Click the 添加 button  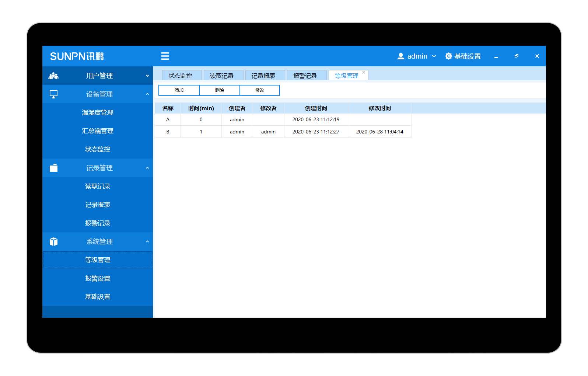point(179,90)
